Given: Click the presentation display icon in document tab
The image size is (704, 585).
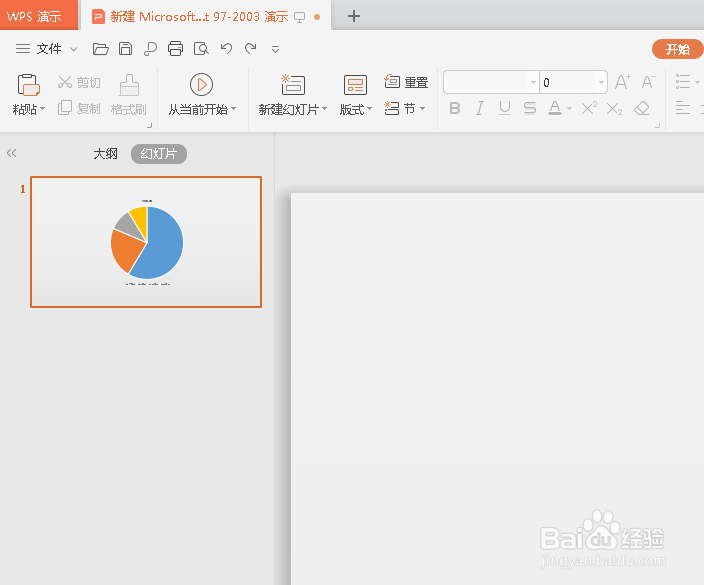Looking at the screenshot, I should 299,17.
